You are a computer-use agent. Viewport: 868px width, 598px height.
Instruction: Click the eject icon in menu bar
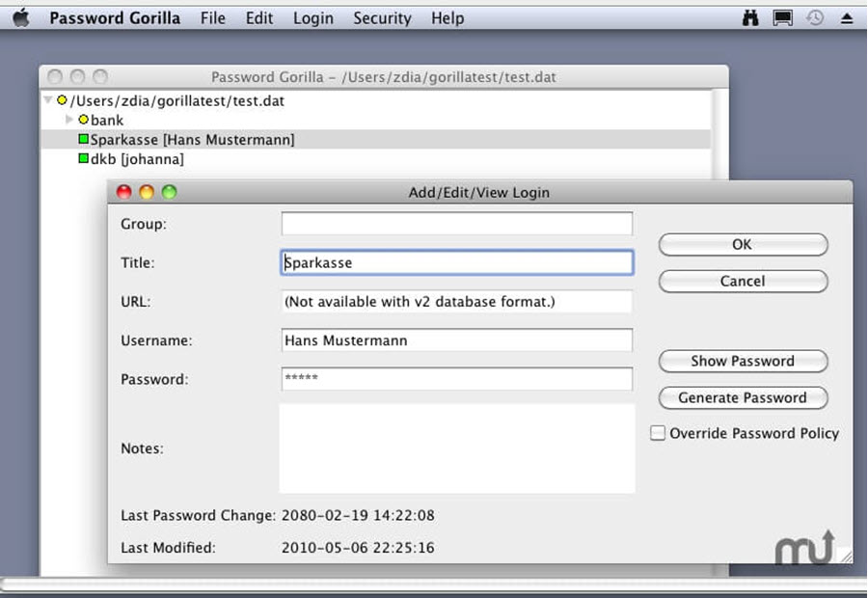(847, 18)
